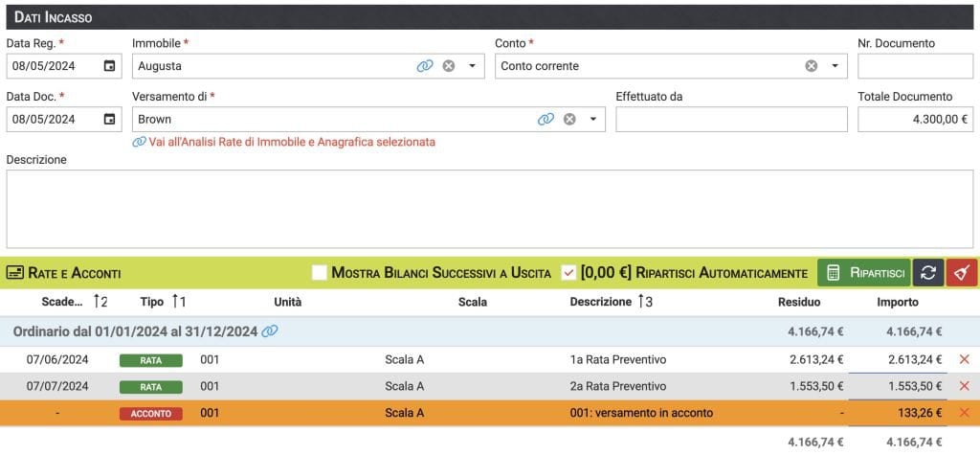
Task: Enable Mostra Bilanci Successivi a Uscita
Action: coord(320,273)
